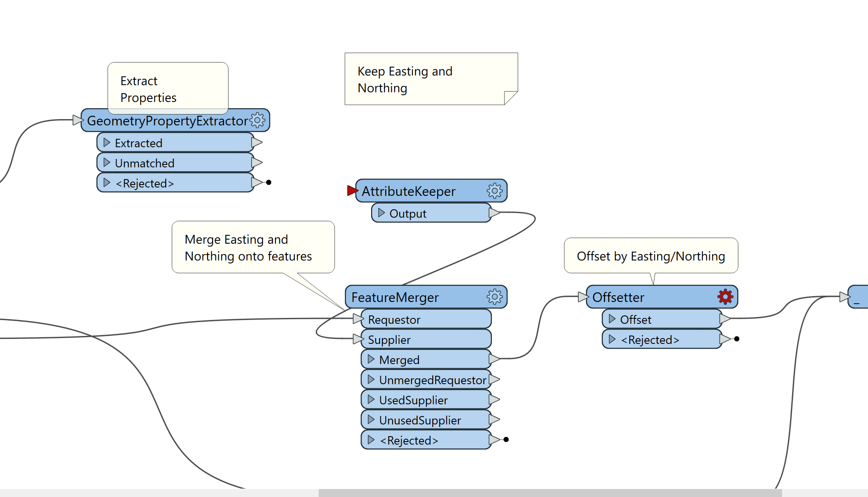Click AttributeKeeper Output port arrow
Viewport: 868px width, 497px height.
coord(494,213)
